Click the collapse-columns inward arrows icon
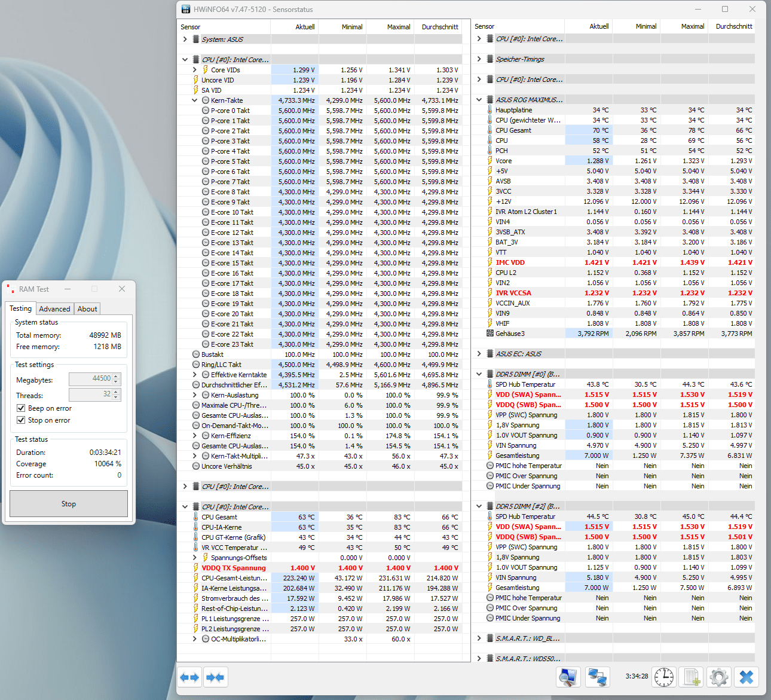 [x=215, y=677]
